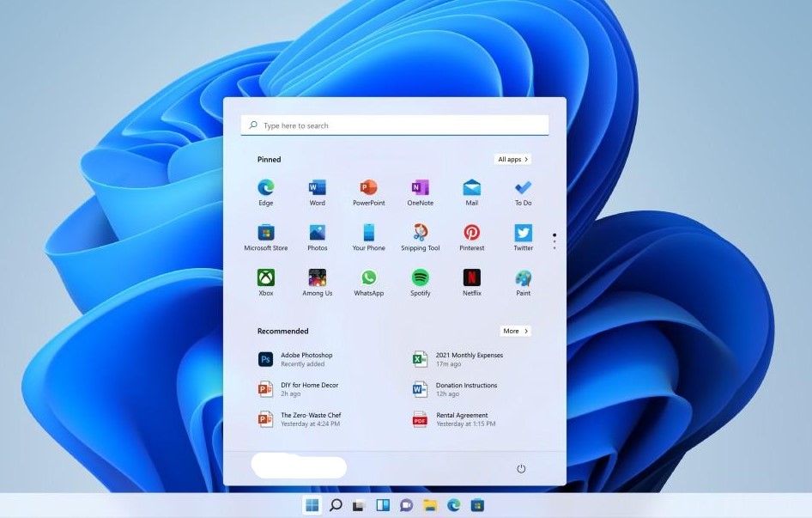Open the Pinterest pinned app
This screenshot has height=518, width=812.
471,237
